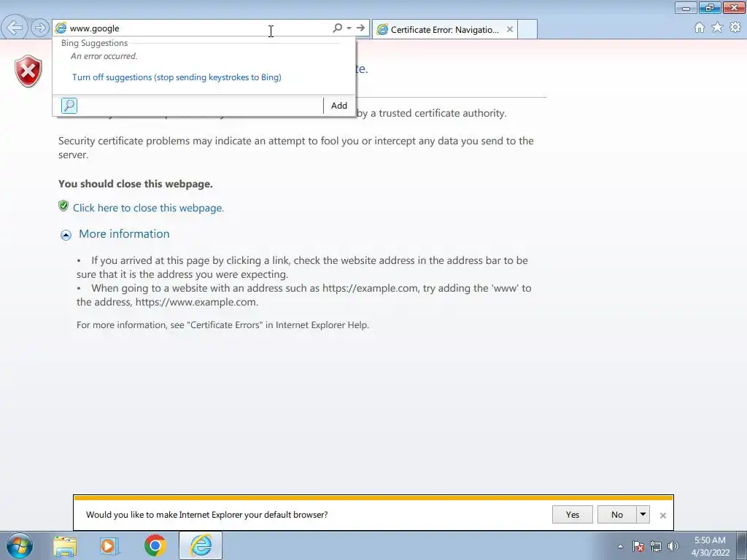The image size is (747, 560).
Task: Select the Certificate Error tab
Action: (x=444, y=29)
